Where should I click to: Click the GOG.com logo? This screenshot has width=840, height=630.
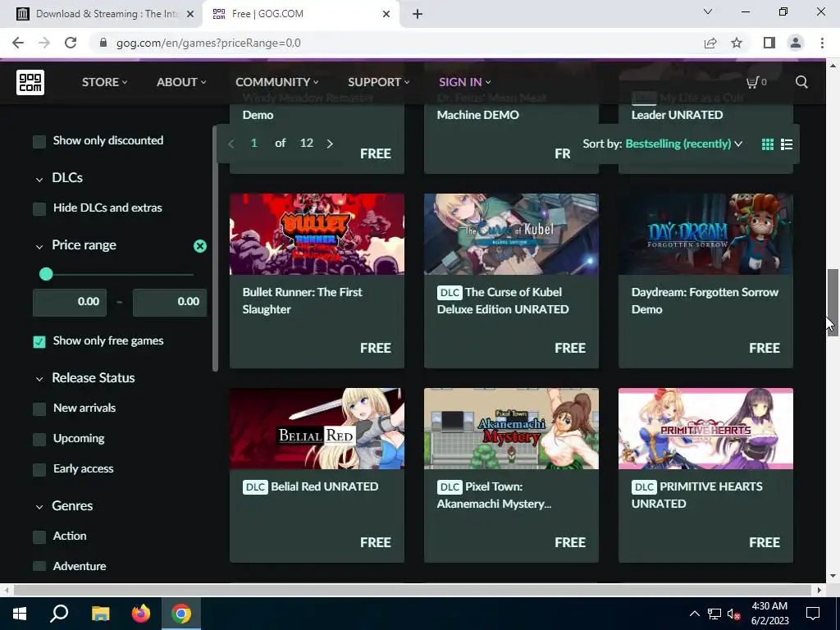tap(30, 82)
